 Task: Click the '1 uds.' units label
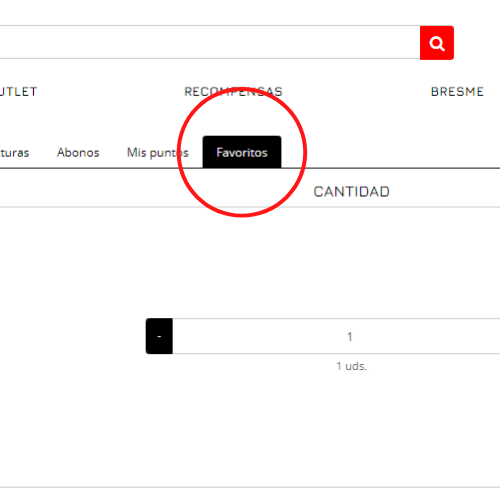point(351,366)
